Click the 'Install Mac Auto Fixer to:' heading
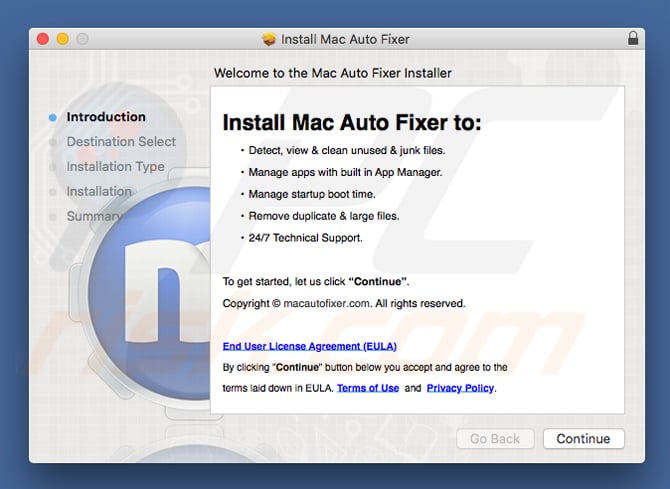This screenshot has width=670, height=489. click(x=352, y=123)
